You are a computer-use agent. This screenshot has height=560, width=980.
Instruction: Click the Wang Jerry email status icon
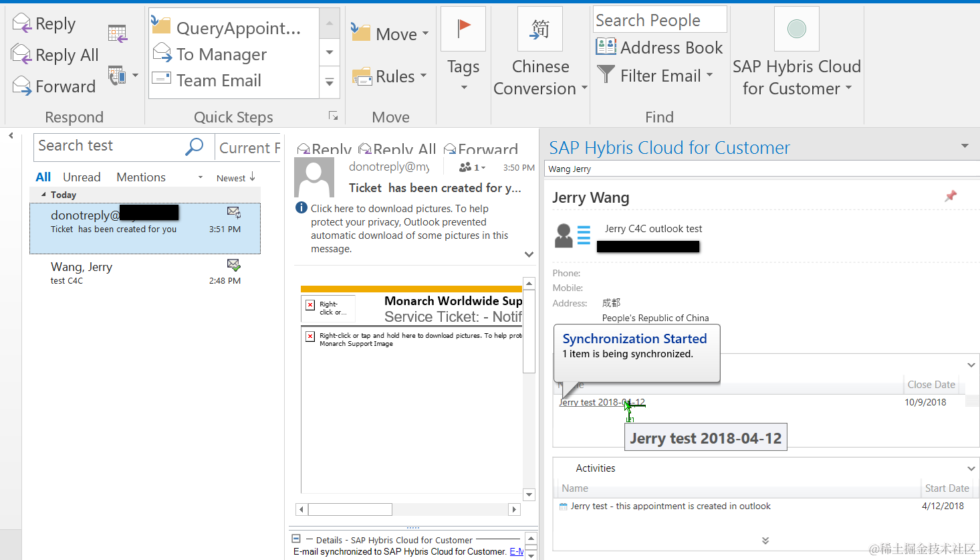(234, 265)
